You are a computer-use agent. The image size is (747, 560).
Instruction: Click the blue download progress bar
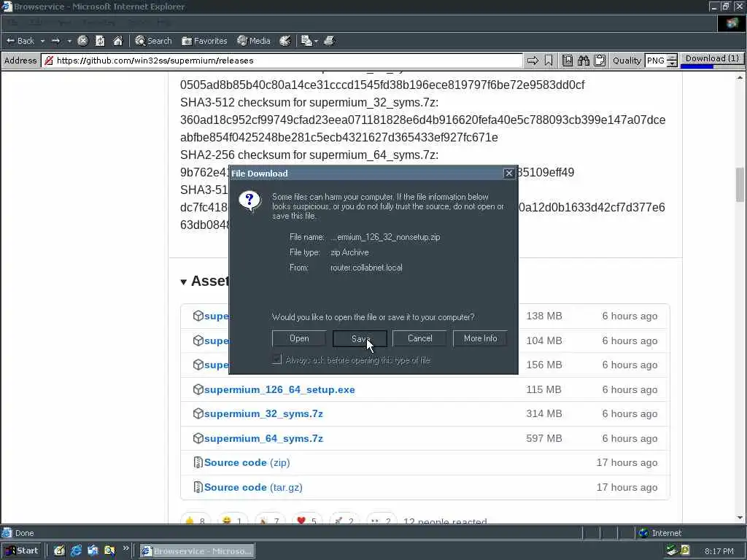[697, 66]
